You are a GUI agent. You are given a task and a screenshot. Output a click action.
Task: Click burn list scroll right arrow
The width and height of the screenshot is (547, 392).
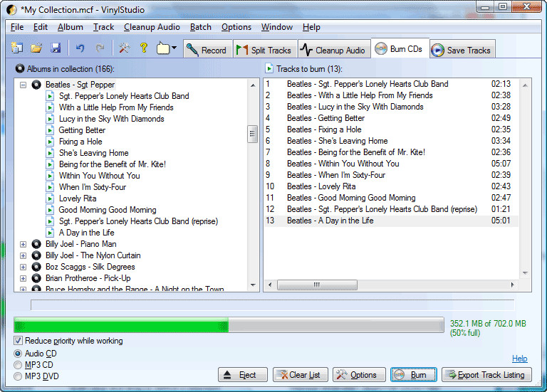pyautogui.click(x=512, y=285)
